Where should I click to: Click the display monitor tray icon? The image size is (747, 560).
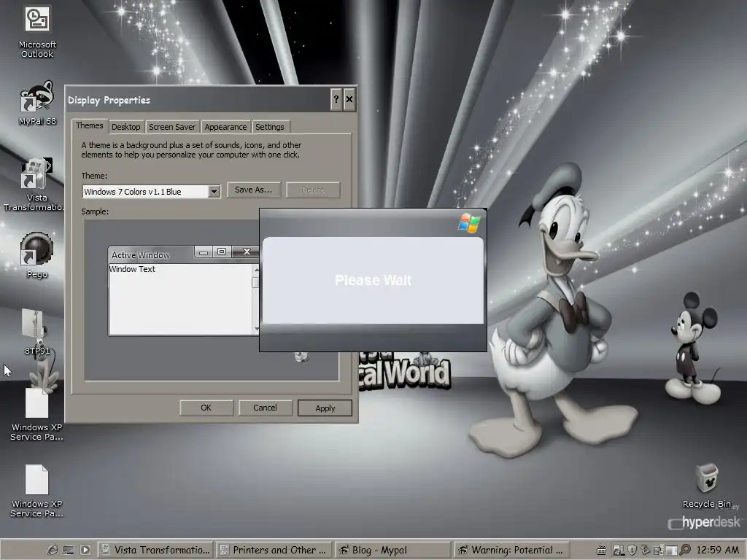[x=659, y=551]
